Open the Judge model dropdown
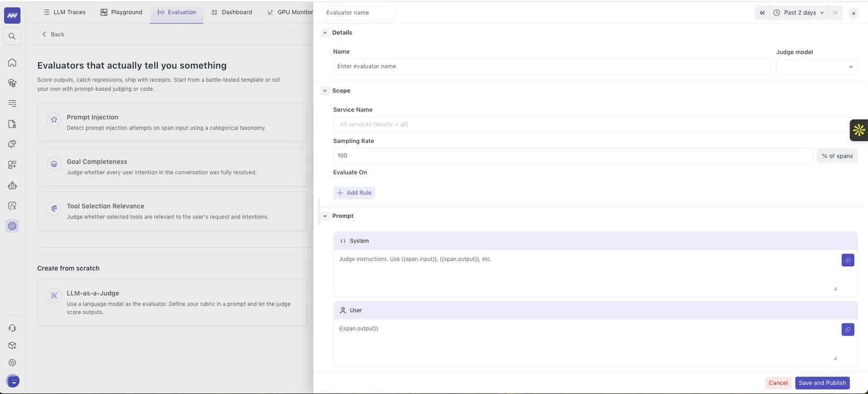Screen dimensions: 868x394 816,67
